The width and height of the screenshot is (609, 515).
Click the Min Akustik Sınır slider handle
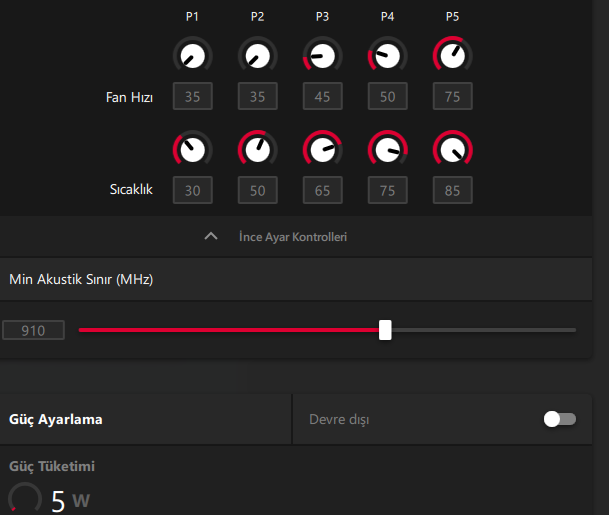(x=385, y=330)
